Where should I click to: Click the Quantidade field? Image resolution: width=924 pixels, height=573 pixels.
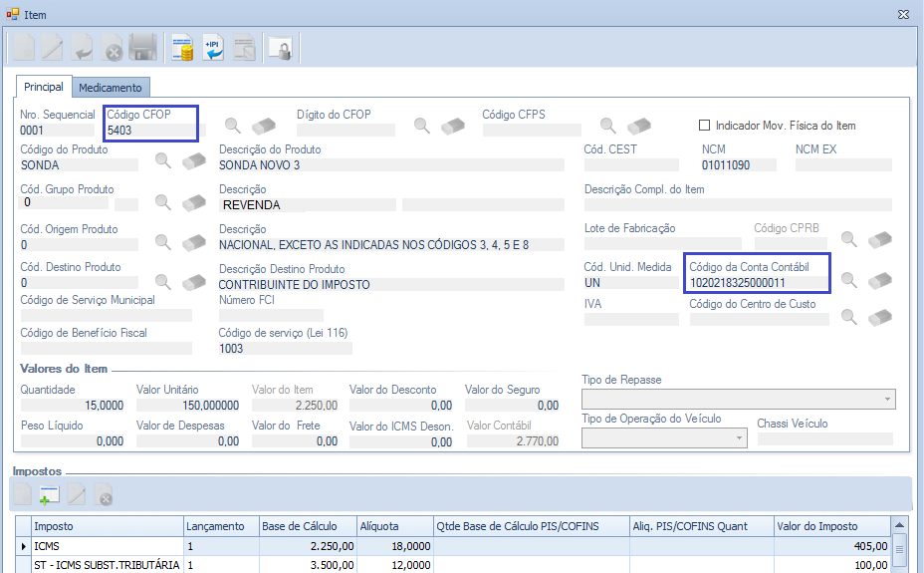click(73, 406)
